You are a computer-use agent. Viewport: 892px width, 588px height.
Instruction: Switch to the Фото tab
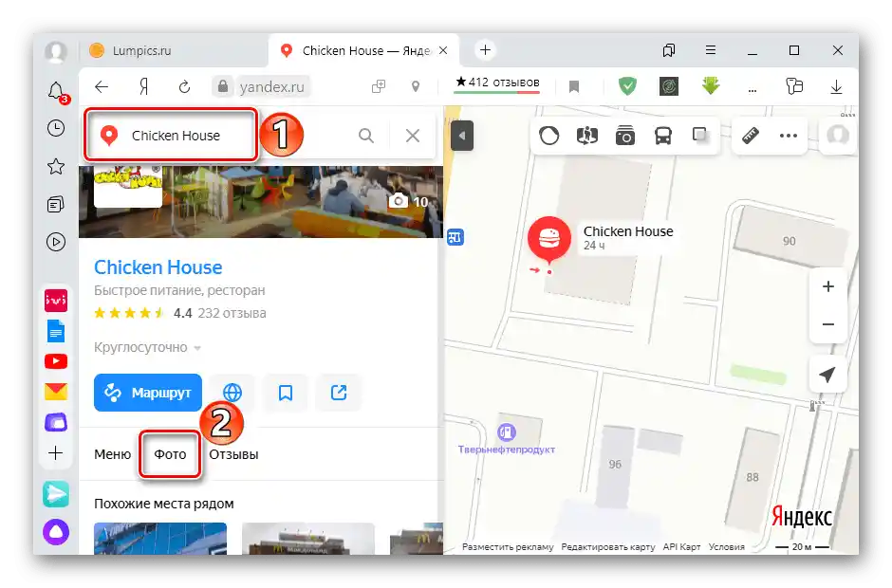170,454
